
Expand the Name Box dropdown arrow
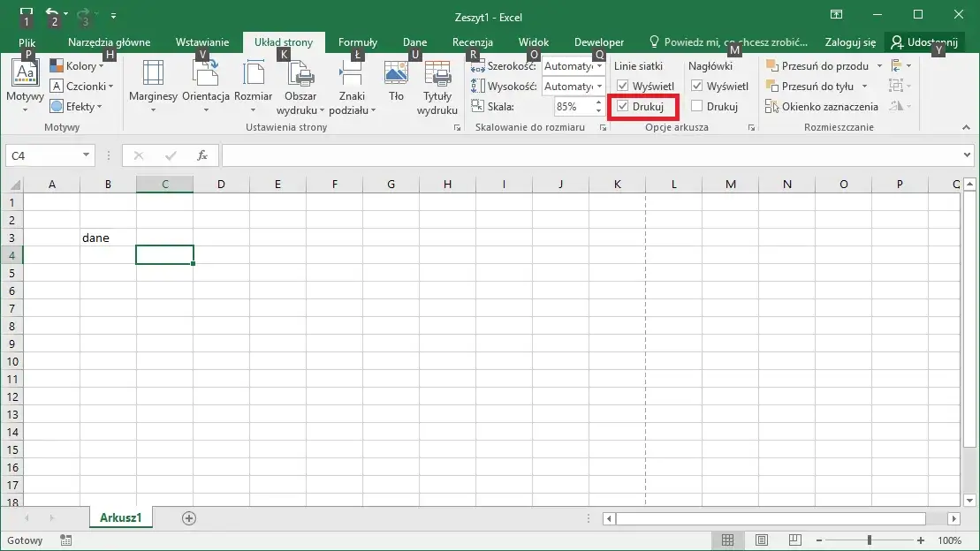coord(86,155)
